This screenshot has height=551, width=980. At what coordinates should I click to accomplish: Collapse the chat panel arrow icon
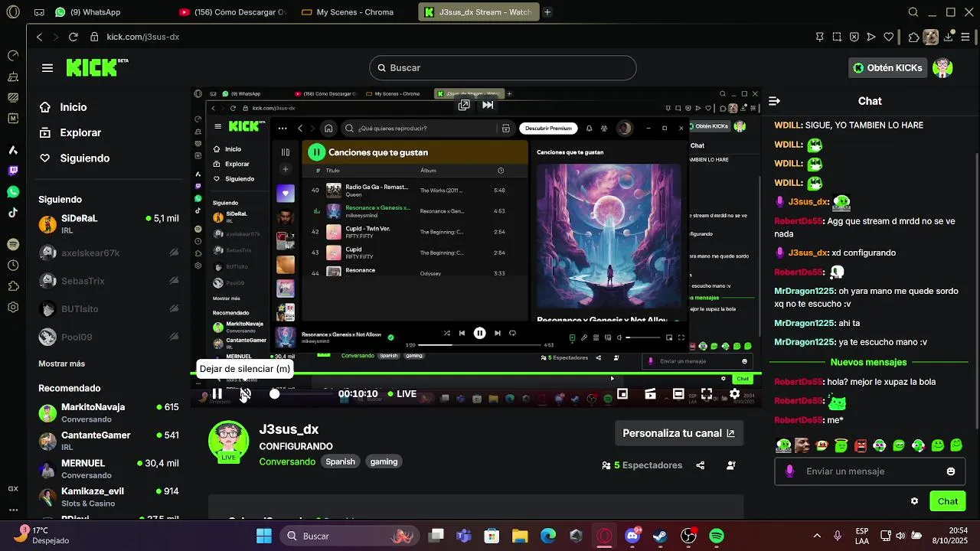click(774, 101)
